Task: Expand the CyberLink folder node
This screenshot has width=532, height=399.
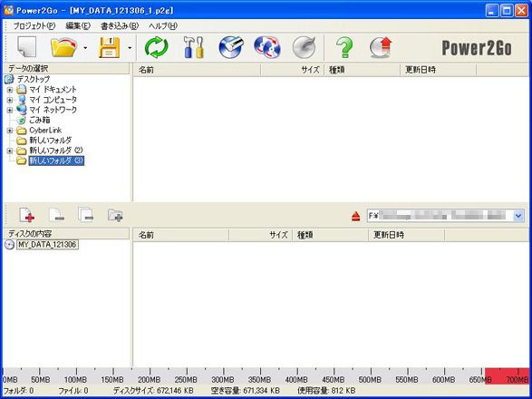Action: 10,131
